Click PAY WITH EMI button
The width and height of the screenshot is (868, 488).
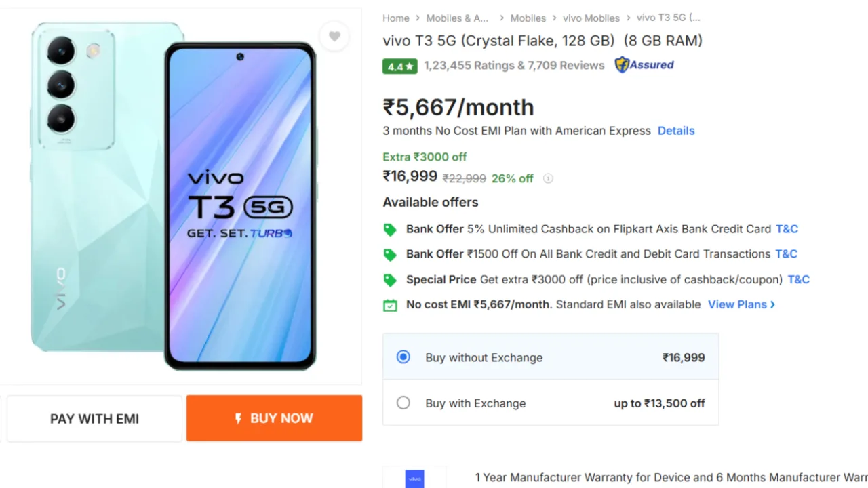point(94,419)
